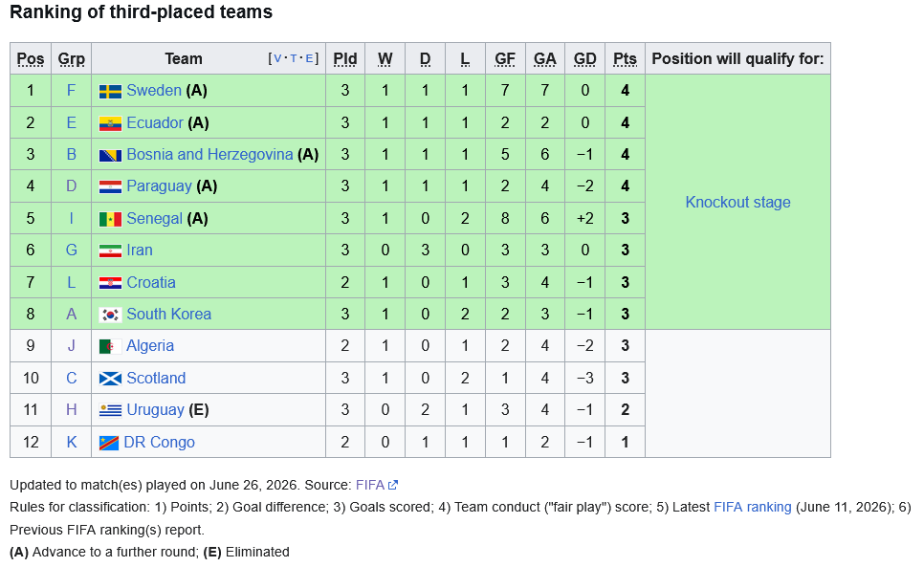Click the E edit-template link
Viewport: 924px width, 567px height.
point(309,58)
